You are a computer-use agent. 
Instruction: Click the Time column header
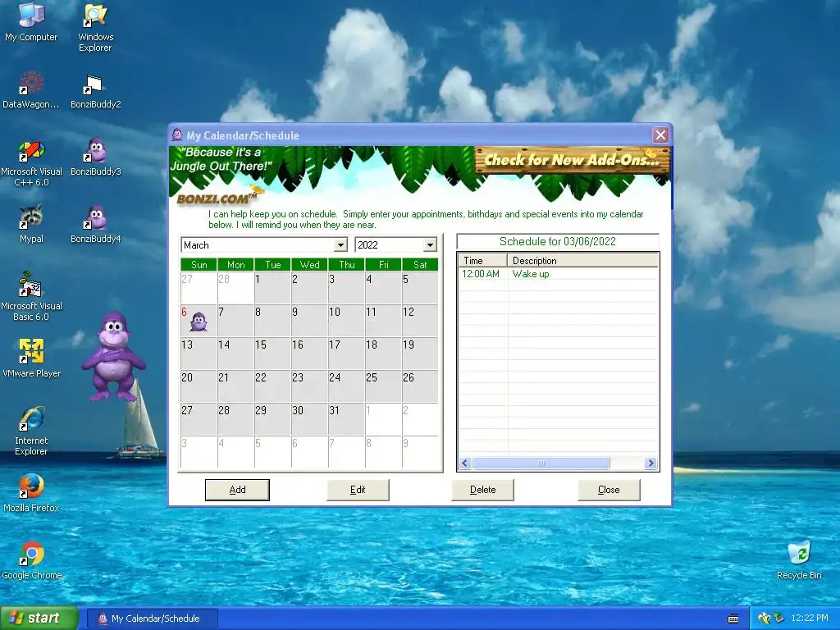pyautogui.click(x=482, y=261)
